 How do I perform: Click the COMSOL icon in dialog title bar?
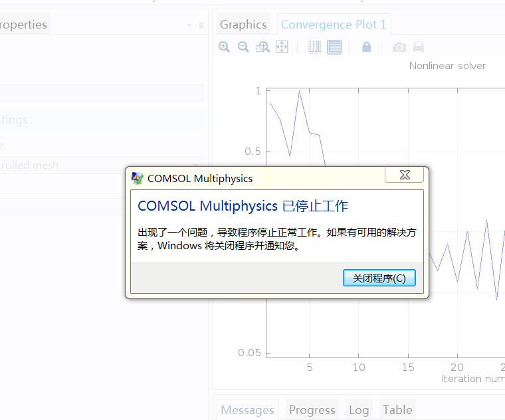coord(138,178)
